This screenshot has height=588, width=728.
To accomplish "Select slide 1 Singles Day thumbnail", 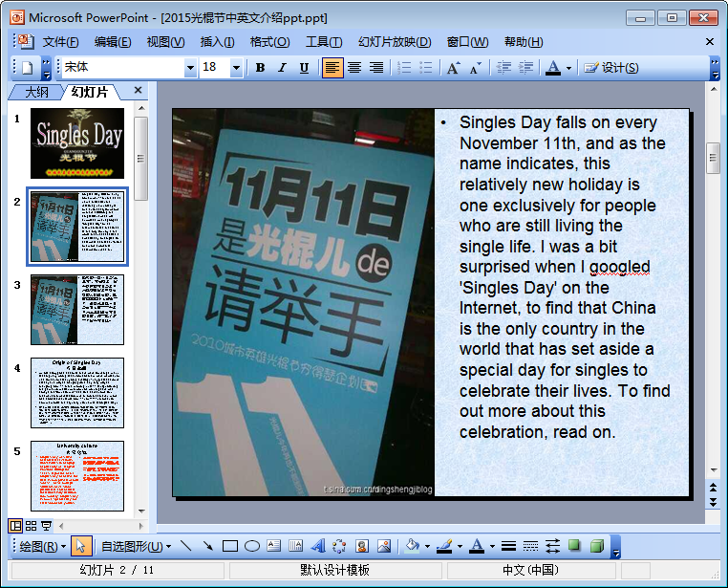I will click(x=77, y=143).
